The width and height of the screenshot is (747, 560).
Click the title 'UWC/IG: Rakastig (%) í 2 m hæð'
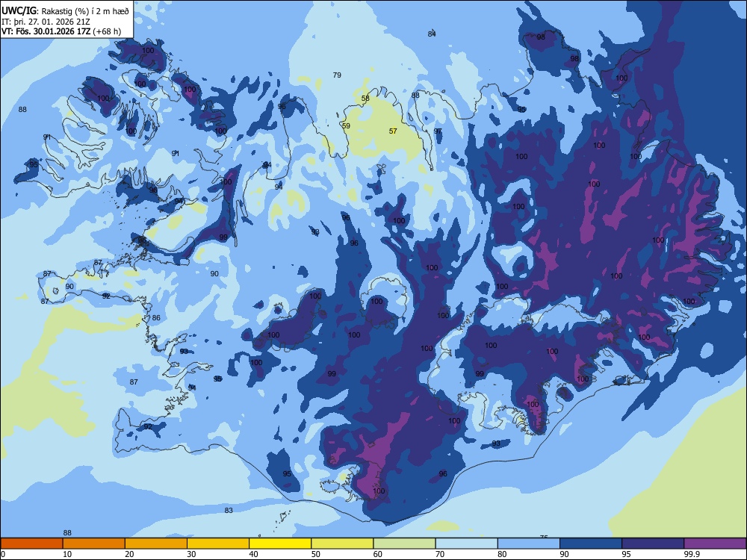pyautogui.click(x=65, y=11)
